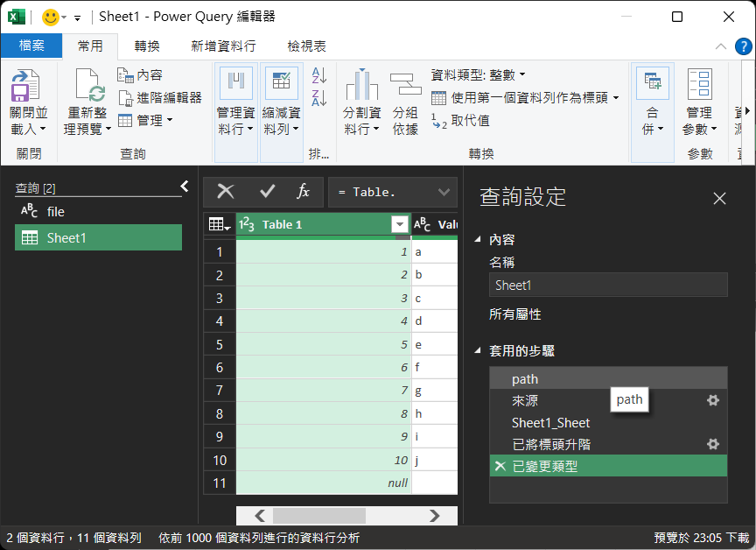Confirm formula with the checkmark icon
756x550 pixels.
268,192
